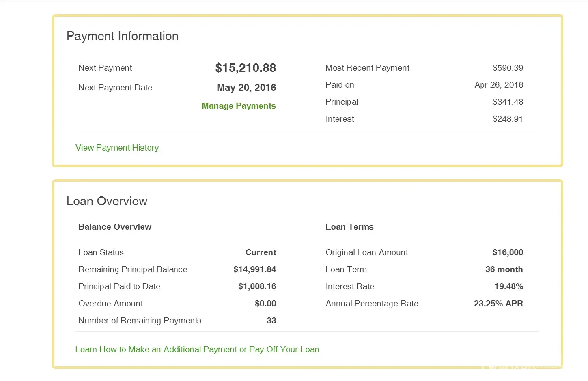
Task: Select the $15,210.88 next payment amount
Action: coord(246,68)
